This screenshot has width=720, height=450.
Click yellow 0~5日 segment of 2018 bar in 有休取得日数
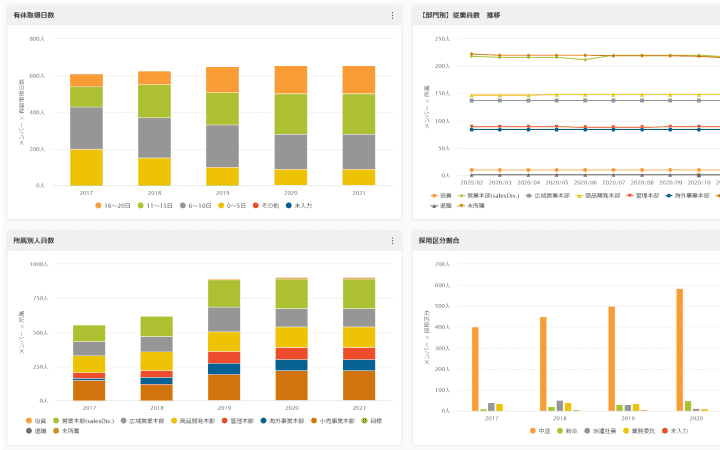pyautogui.click(x=154, y=172)
